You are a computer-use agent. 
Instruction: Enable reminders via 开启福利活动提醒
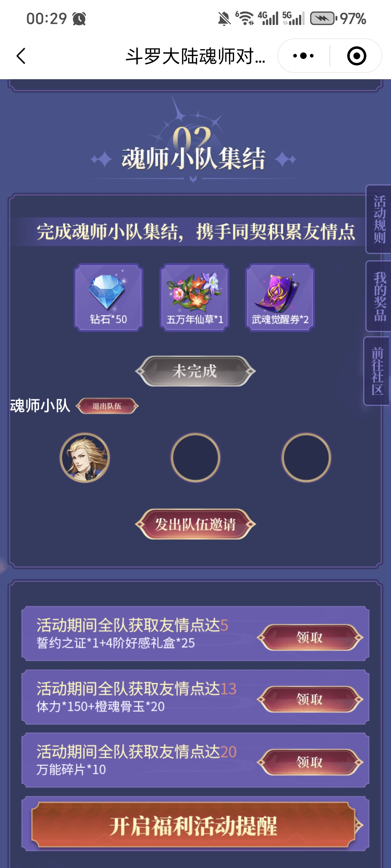click(194, 825)
